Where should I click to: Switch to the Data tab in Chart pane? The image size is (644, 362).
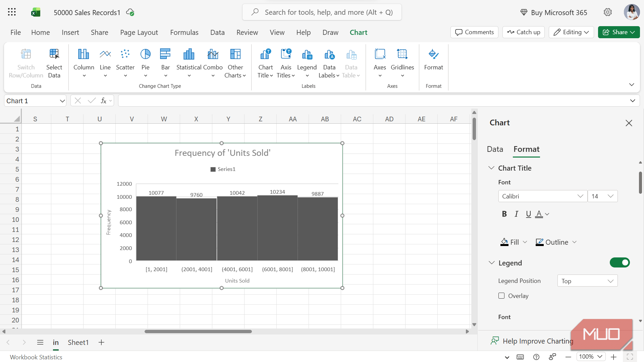(x=495, y=149)
